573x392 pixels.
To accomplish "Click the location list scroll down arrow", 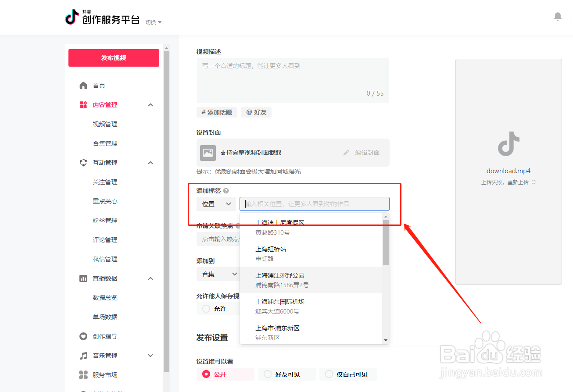I will coord(386,340).
